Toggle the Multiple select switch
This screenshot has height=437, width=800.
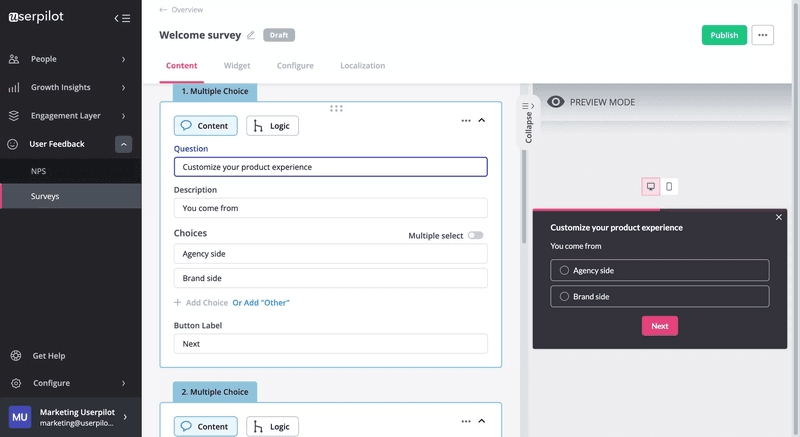(x=476, y=235)
